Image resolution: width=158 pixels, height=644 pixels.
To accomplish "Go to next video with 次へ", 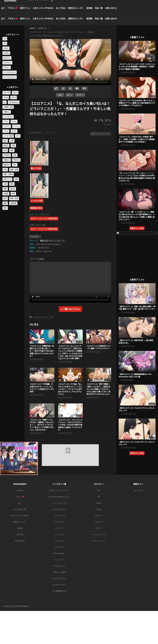I will 69,95.
